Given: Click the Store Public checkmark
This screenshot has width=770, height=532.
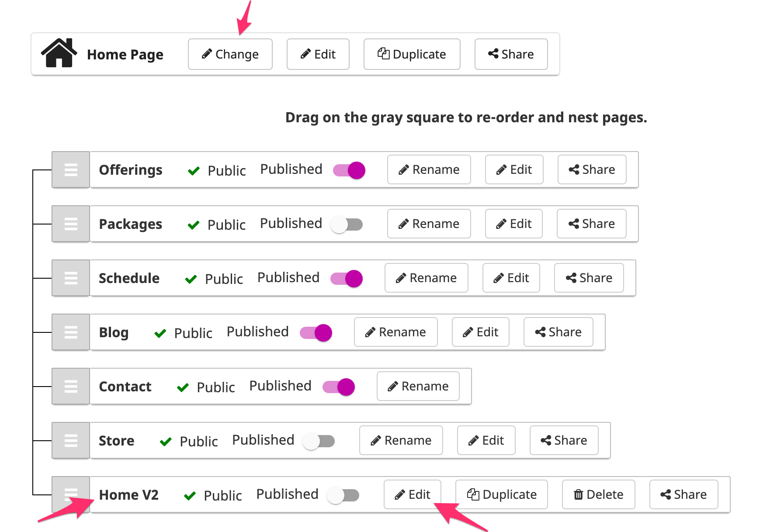Looking at the screenshot, I should (x=166, y=442).
